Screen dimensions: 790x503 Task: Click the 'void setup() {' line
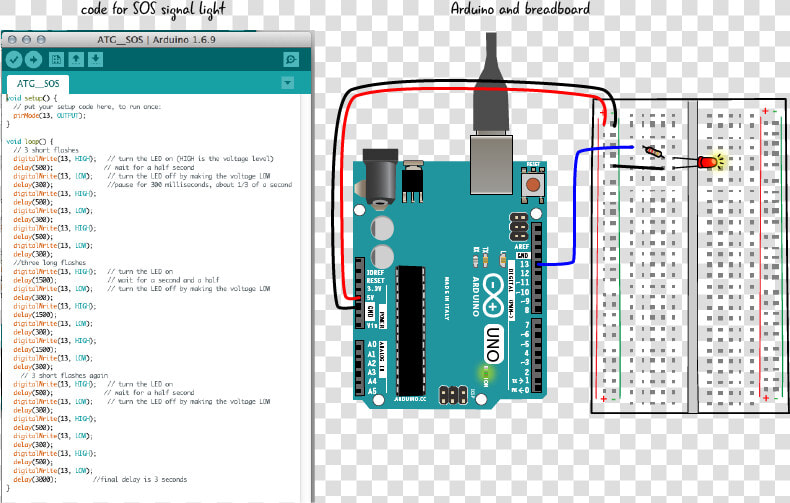pos(32,98)
